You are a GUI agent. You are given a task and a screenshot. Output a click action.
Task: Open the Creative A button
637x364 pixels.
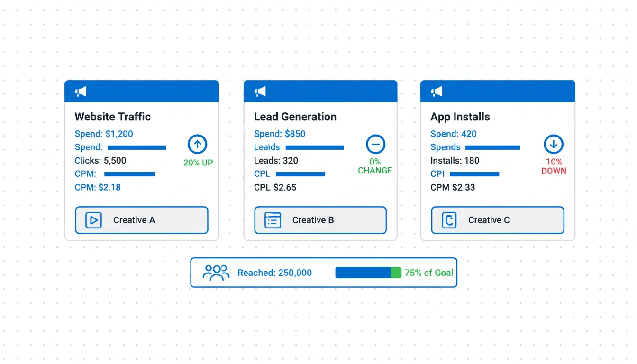[x=142, y=220]
